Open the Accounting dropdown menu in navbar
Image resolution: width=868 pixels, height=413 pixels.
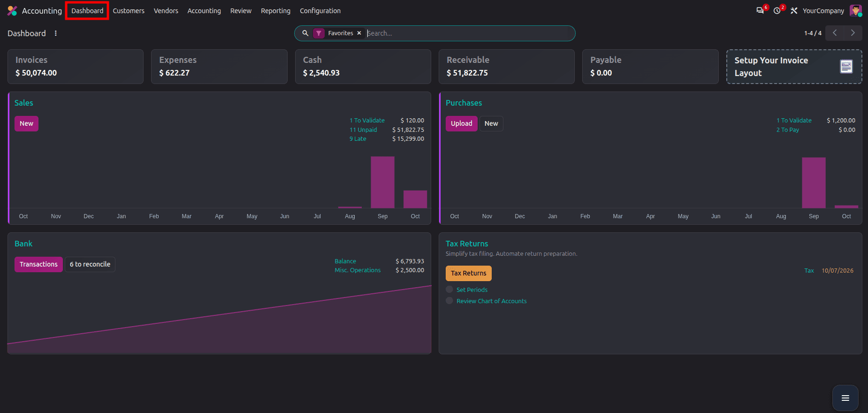204,11
